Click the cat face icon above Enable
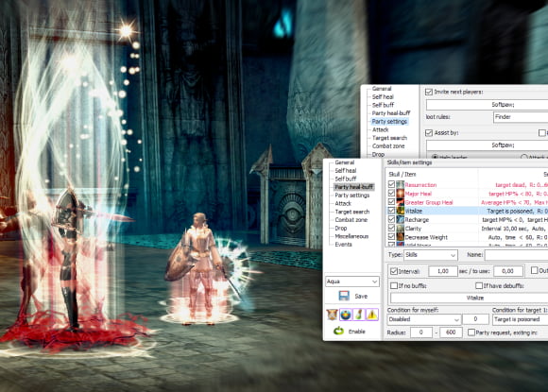548x392 pixels. (332, 315)
